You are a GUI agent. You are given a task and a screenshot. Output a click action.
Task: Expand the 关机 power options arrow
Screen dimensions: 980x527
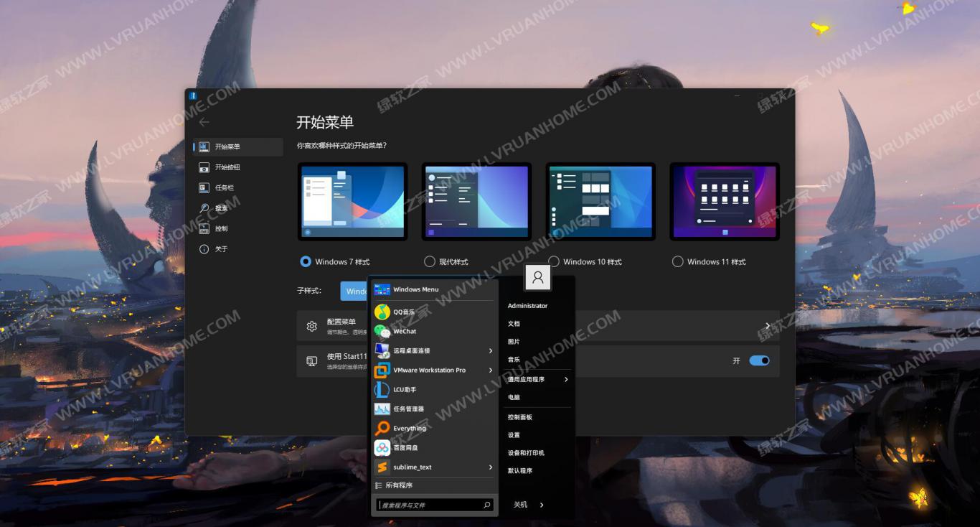(x=542, y=505)
